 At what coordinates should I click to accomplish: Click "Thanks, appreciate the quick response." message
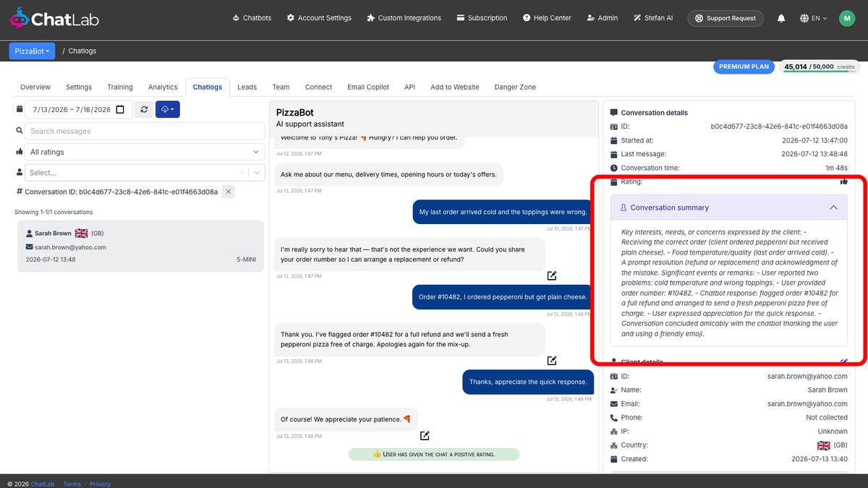coord(528,382)
